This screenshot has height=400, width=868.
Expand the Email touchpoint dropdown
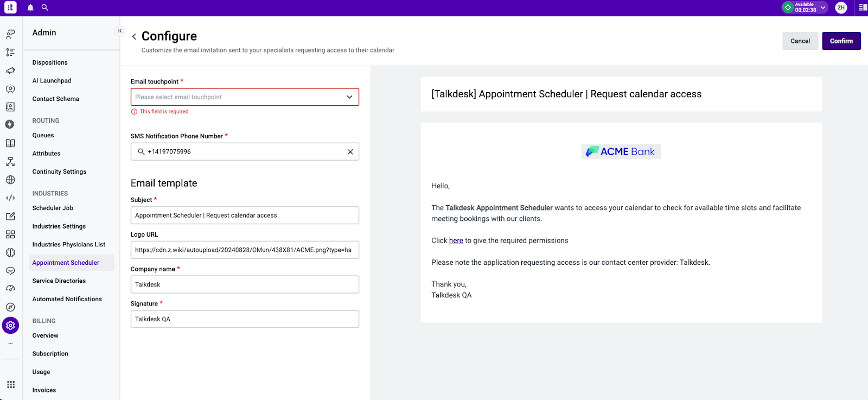point(349,97)
